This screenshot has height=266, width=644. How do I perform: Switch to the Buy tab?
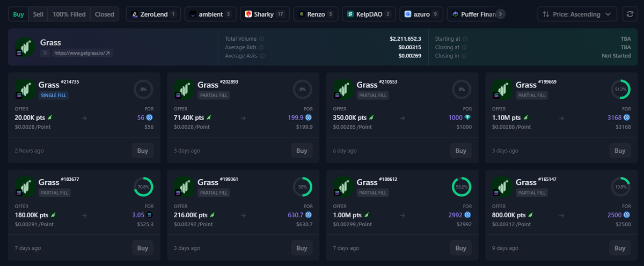[x=18, y=14]
